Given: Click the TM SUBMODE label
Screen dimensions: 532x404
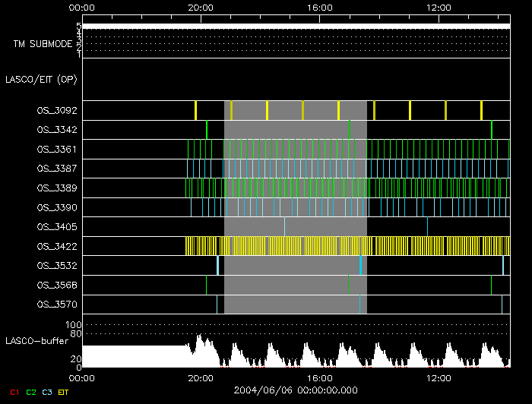Looking at the screenshot, I should (x=43, y=44).
